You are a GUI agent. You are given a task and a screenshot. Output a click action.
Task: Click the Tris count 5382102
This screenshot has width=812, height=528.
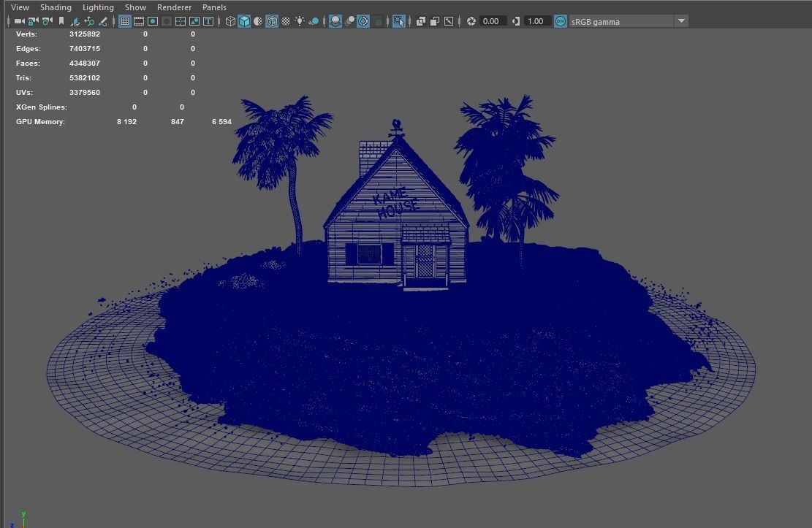(x=85, y=77)
